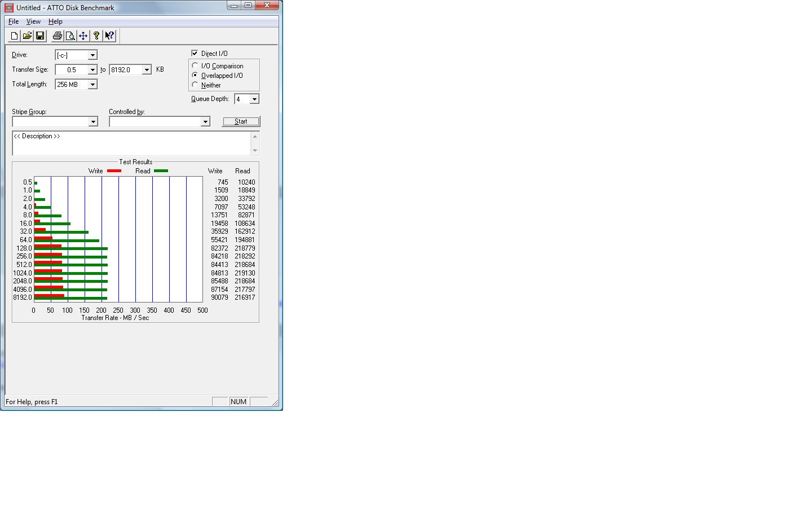
Task: Click the write value 35929
Action: (x=219, y=231)
